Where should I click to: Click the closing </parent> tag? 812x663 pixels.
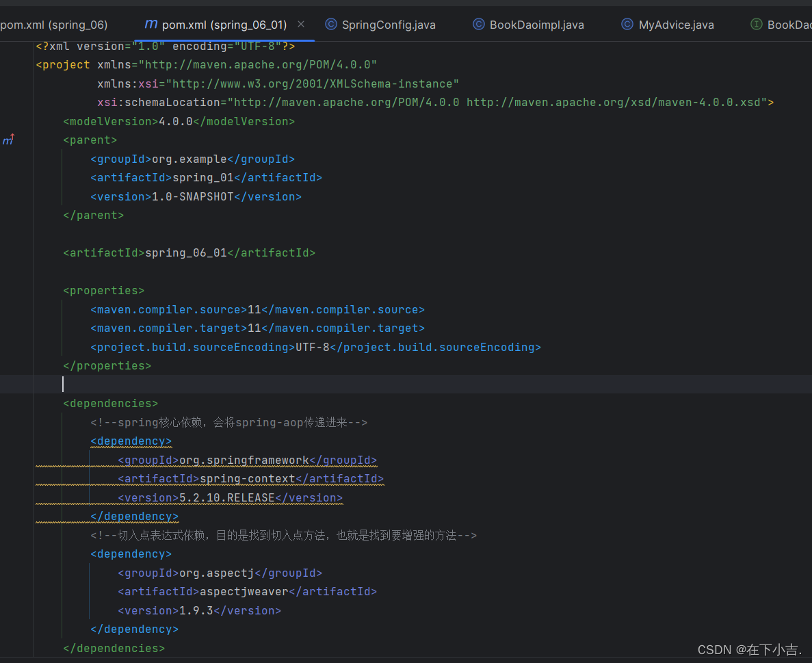[x=93, y=216]
